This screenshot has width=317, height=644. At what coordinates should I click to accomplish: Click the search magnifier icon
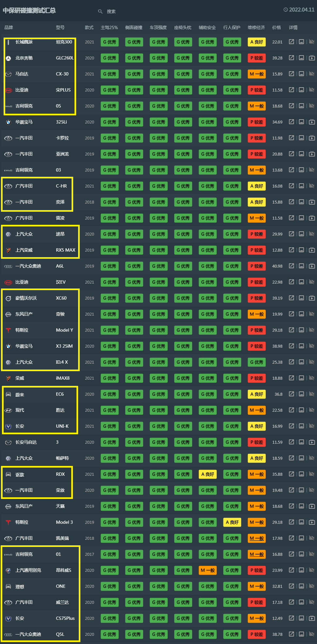click(x=100, y=11)
